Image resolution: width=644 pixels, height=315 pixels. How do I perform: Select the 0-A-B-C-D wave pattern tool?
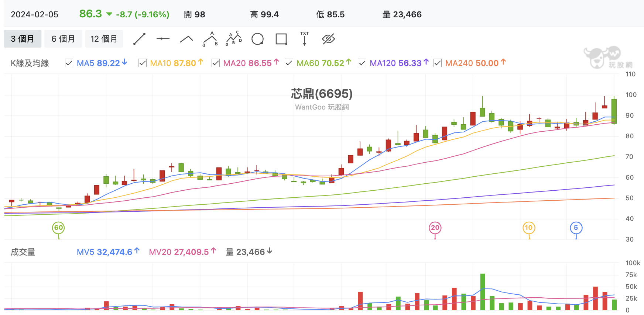coord(234,39)
